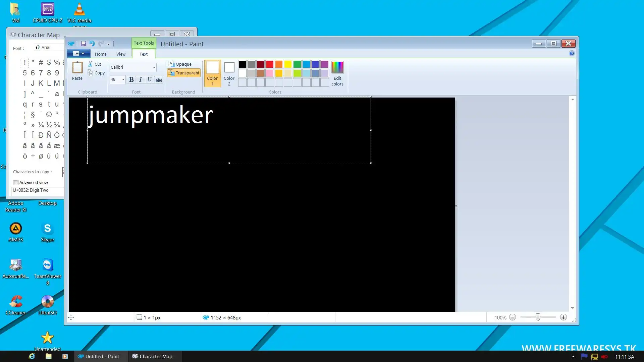This screenshot has height=362, width=644.
Task: Switch to the Home ribbon tab
Action: (x=101, y=54)
